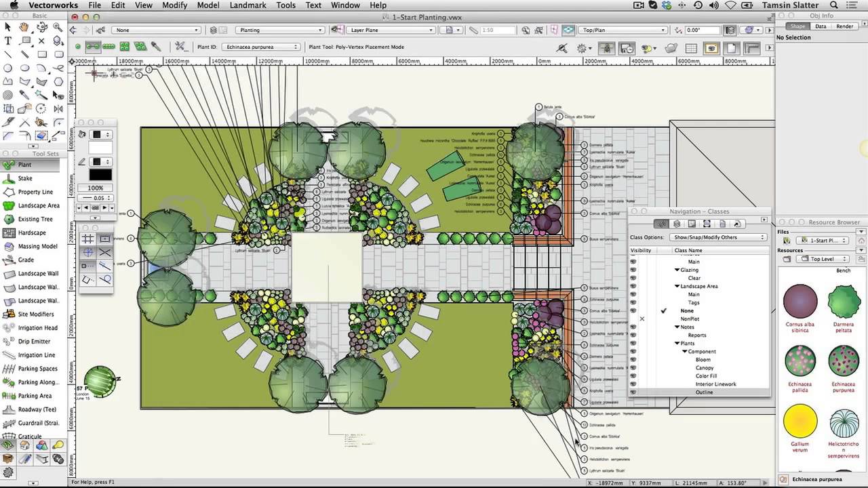Toggle visibility of Reports class
Viewport: 868px width, 488px height.
633,335
